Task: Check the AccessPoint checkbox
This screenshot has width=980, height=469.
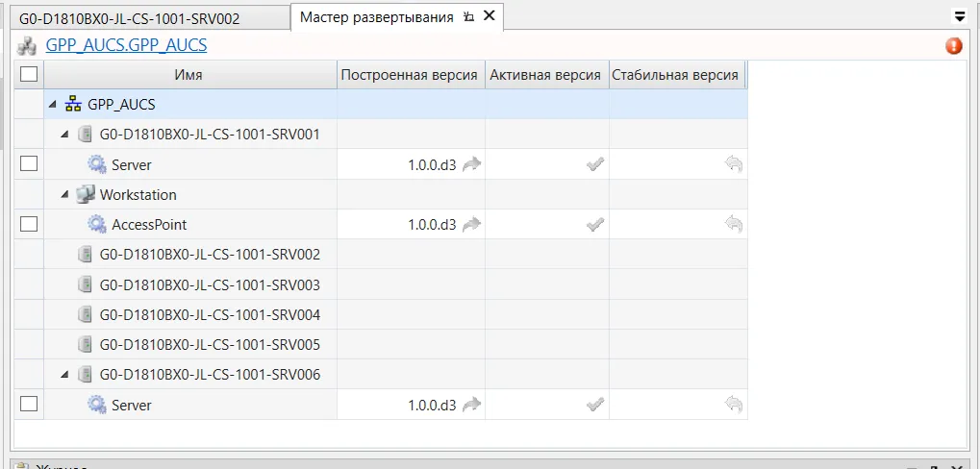Action: 29,224
